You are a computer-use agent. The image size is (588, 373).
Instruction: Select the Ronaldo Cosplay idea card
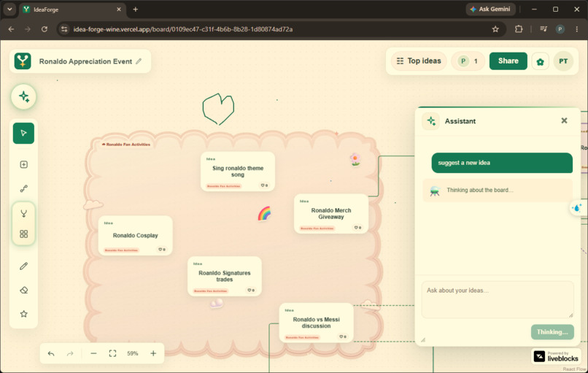(x=136, y=235)
